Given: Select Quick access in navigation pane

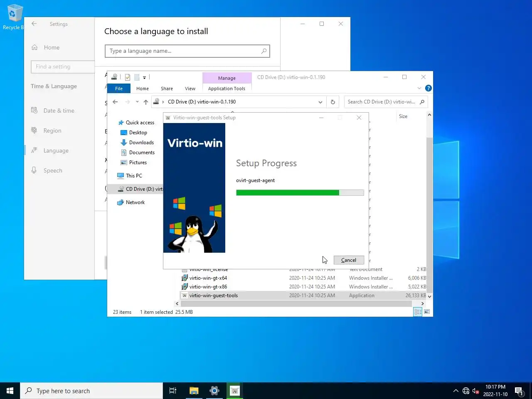Looking at the screenshot, I should pos(140,123).
